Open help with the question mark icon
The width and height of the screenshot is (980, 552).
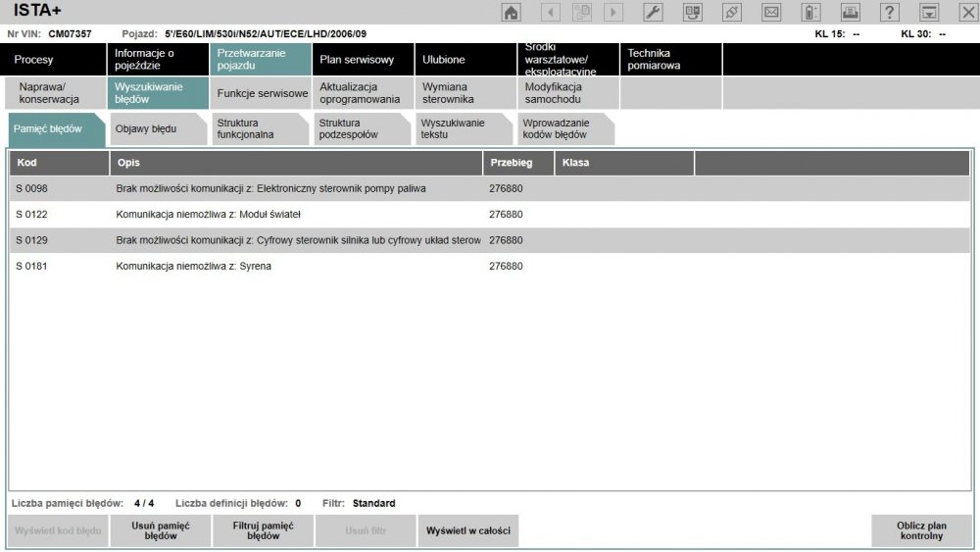(x=889, y=12)
